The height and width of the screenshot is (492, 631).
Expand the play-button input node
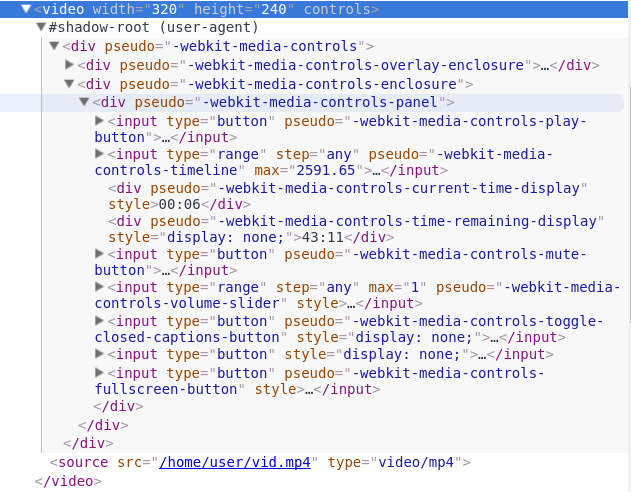[x=99, y=121]
